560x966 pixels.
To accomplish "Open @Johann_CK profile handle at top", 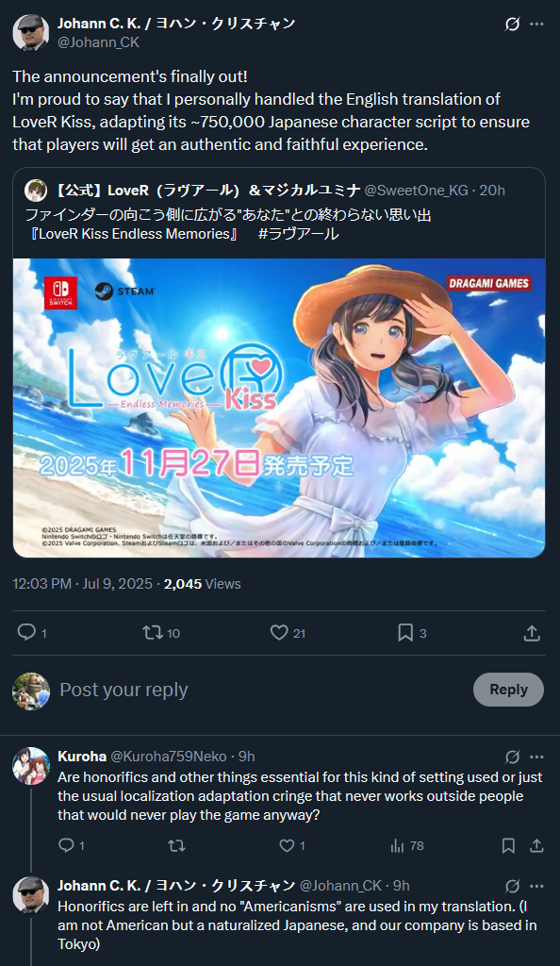I will [98, 42].
